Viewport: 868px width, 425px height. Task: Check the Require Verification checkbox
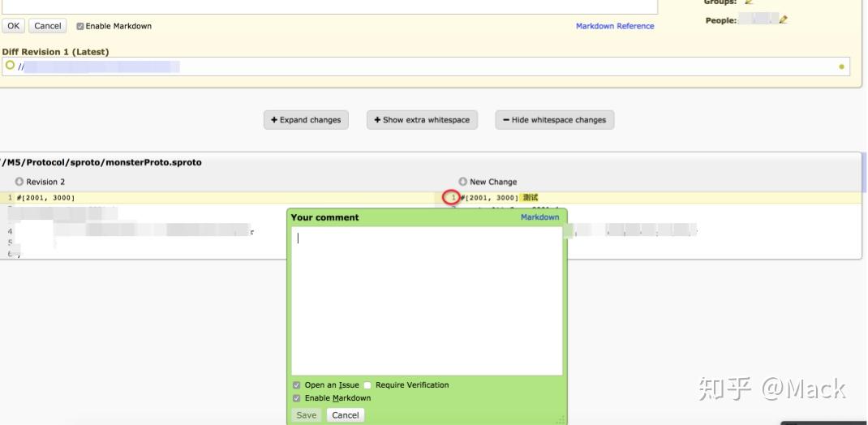click(367, 385)
